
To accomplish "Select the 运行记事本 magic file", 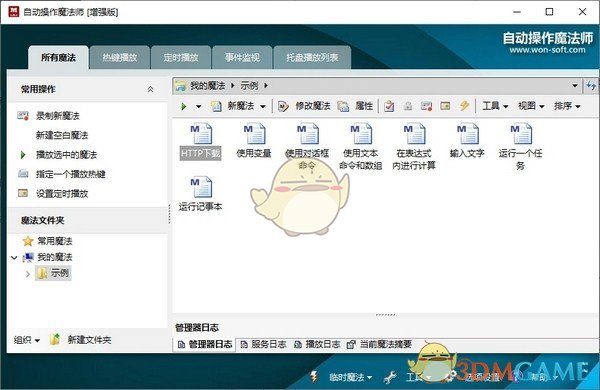I will tap(201, 194).
